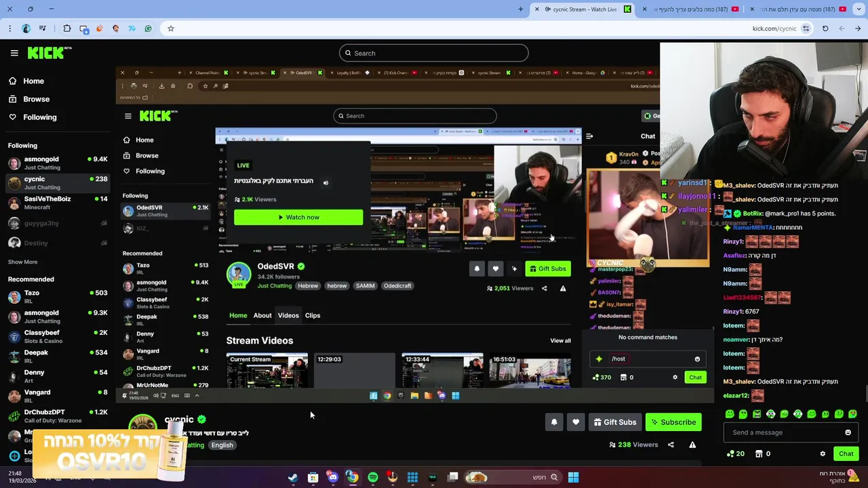Image resolution: width=868 pixels, height=488 pixels.
Task: Share the cycnic stream via share icon
Action: pos(671,445)
